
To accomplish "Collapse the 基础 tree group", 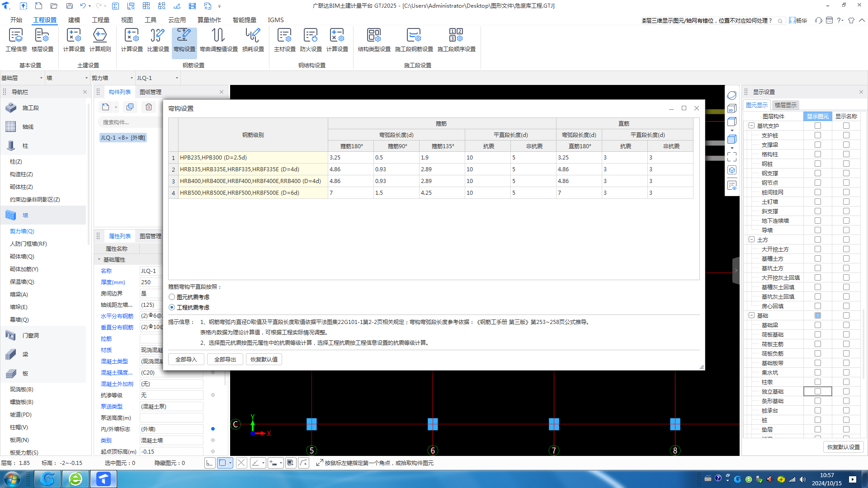I will point(751,316).
